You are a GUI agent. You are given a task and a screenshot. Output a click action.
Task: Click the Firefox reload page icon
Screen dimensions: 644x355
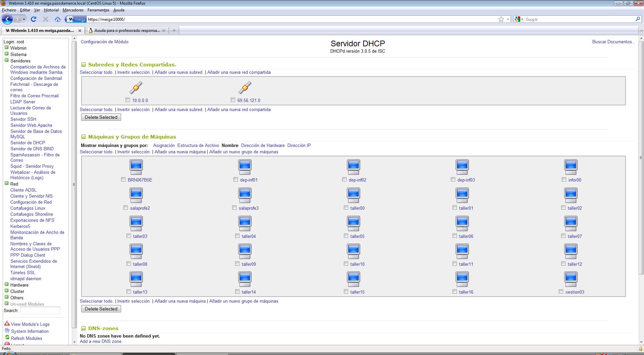(34, 19)
